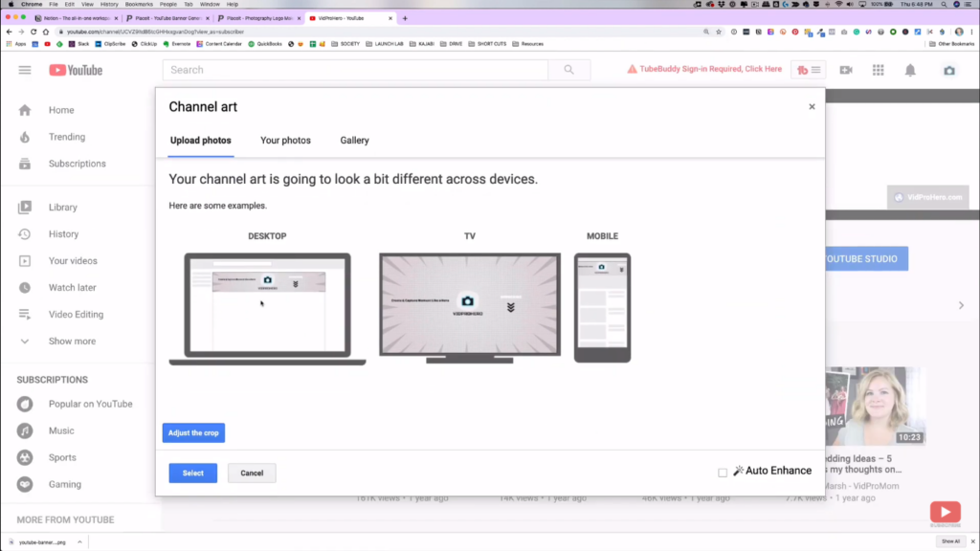Image resolution: width=980 pixels, height=551 pixels.
Task: Open the DRIVE bookmarks folder
Action: 452,44
